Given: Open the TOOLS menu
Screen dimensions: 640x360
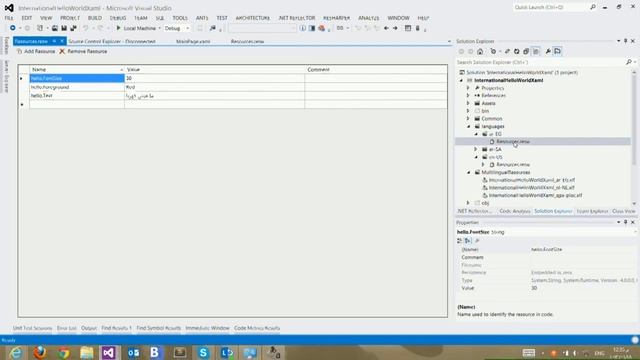Looking at the screenshot, I should (180, 18).
